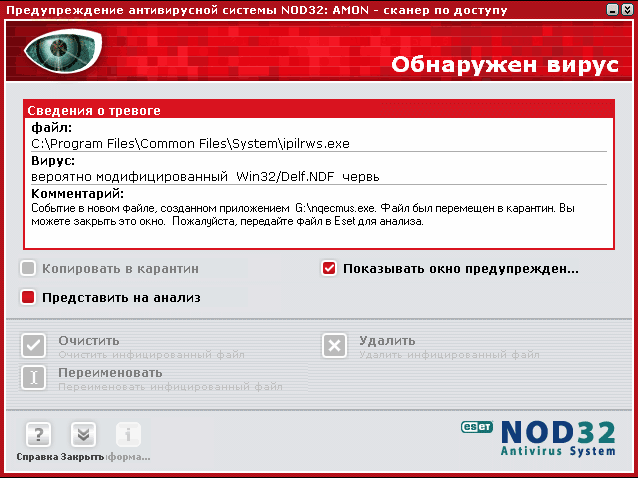Click file path C:\Program Files\Common Files\System\ipilrws.exe
638x478 pixels.
[x=190, y=144]
